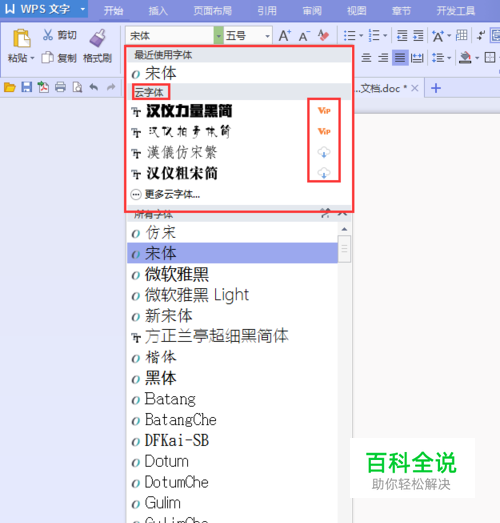Click VIP badge beside 汉仪力量黑简
Screen dimensions: 500x523
pyautogui.click(x=324, y=110)
